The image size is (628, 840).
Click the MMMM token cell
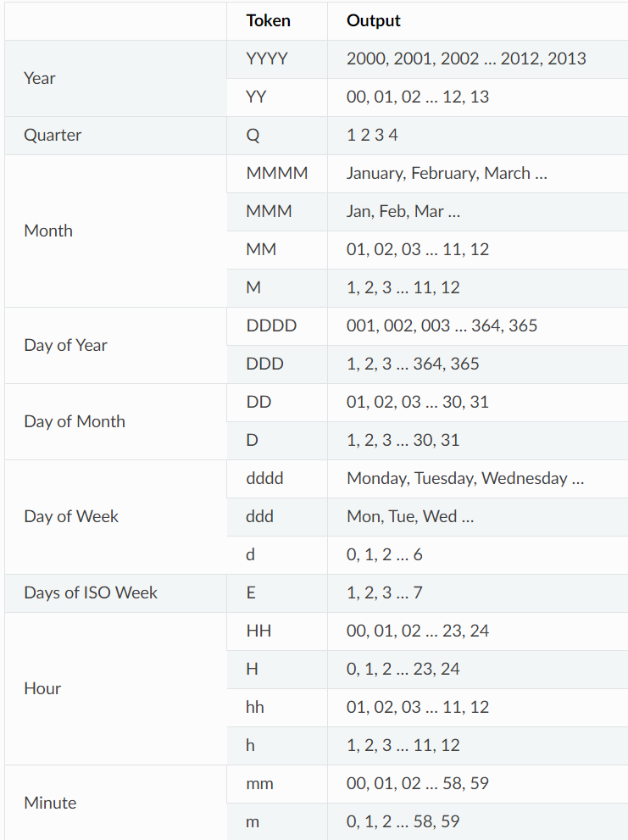[x=276, y=173]
